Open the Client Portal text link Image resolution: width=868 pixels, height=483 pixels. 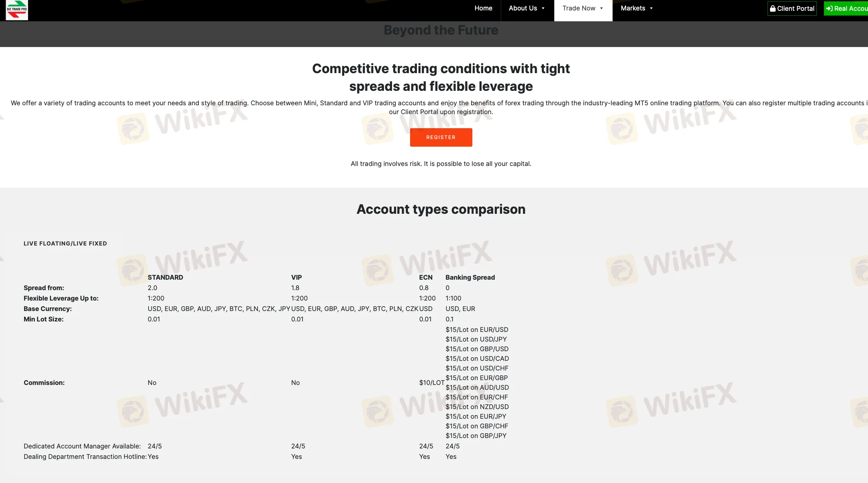click(795, 8)
